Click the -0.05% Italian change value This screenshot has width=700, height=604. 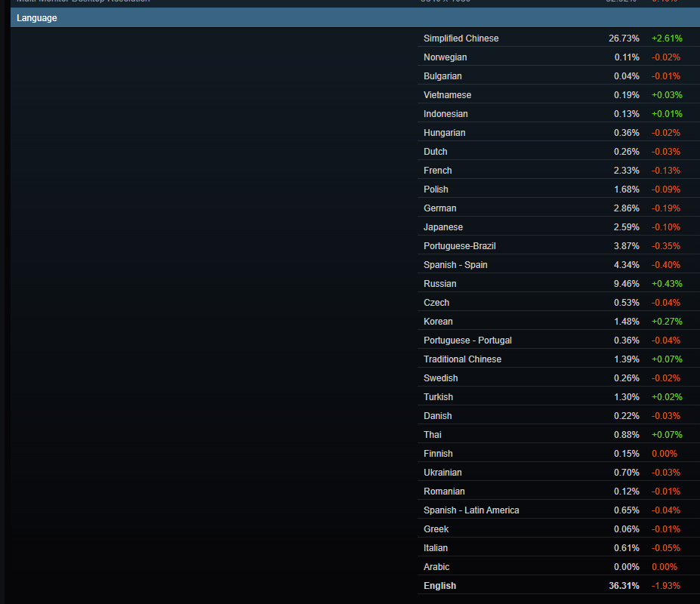(x=665, y=547)
